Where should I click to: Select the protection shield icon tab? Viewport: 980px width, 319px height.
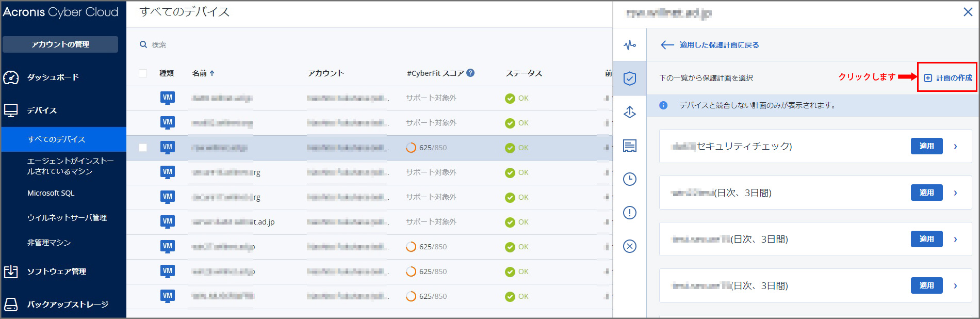(x=629, y=78)
